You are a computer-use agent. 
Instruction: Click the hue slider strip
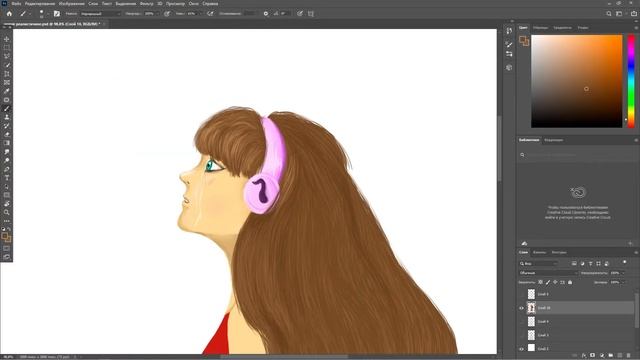click(x=631, y=81)
